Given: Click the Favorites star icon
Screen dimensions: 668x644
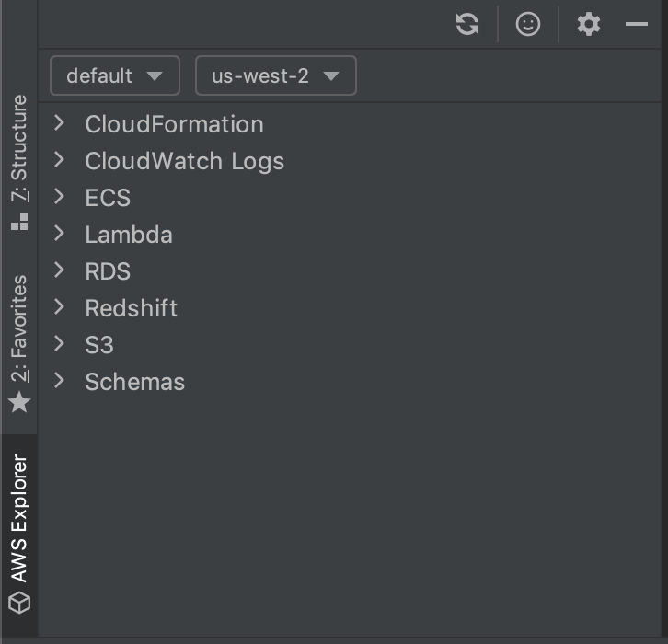Looking at the screenshot, I should pyautogui.click(x=19, y=402).
